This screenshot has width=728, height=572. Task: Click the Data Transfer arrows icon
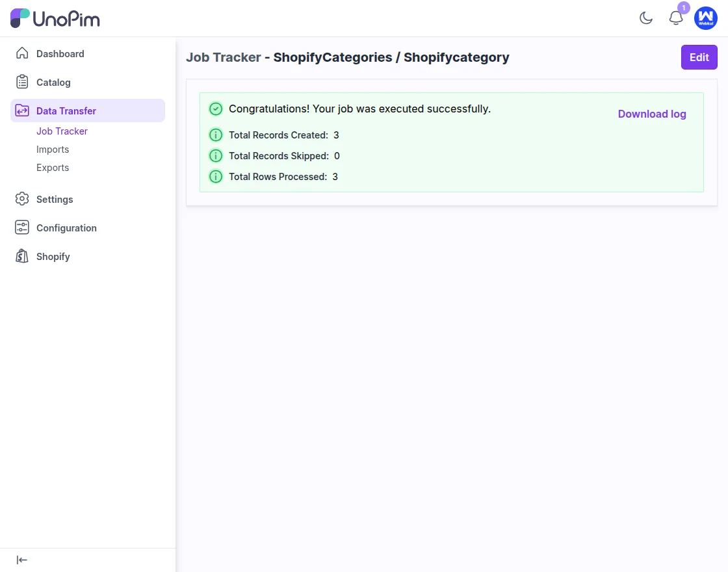coord(22,110)
